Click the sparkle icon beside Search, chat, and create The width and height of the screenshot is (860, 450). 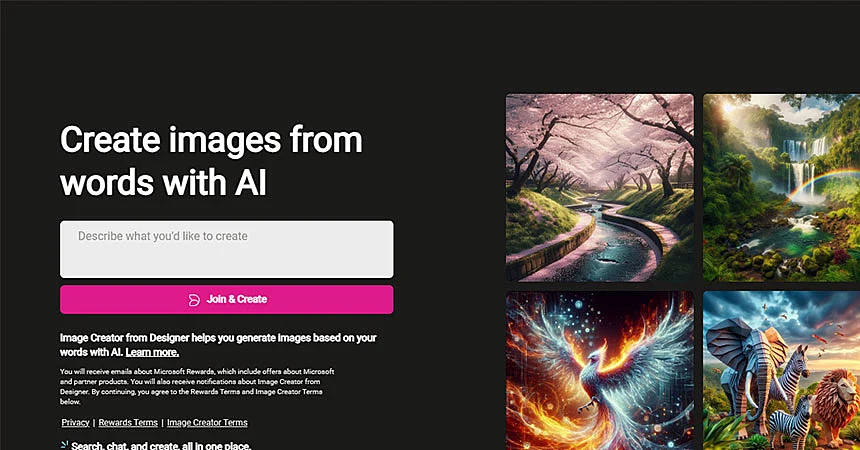(64, 445)
